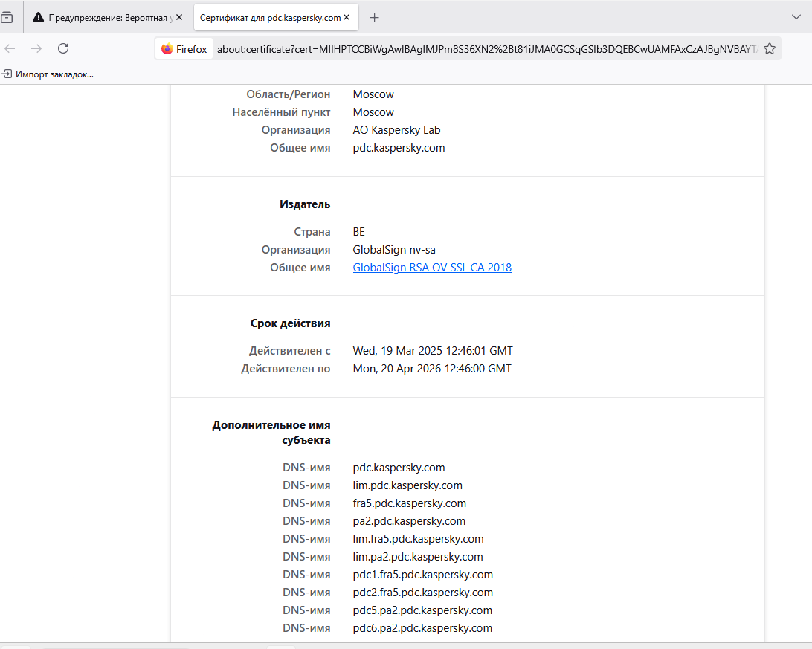Select the Сертификат для pdc.kaspersky.com tab
The height and width of the screenshot is (649, 812).
(276, 18)
